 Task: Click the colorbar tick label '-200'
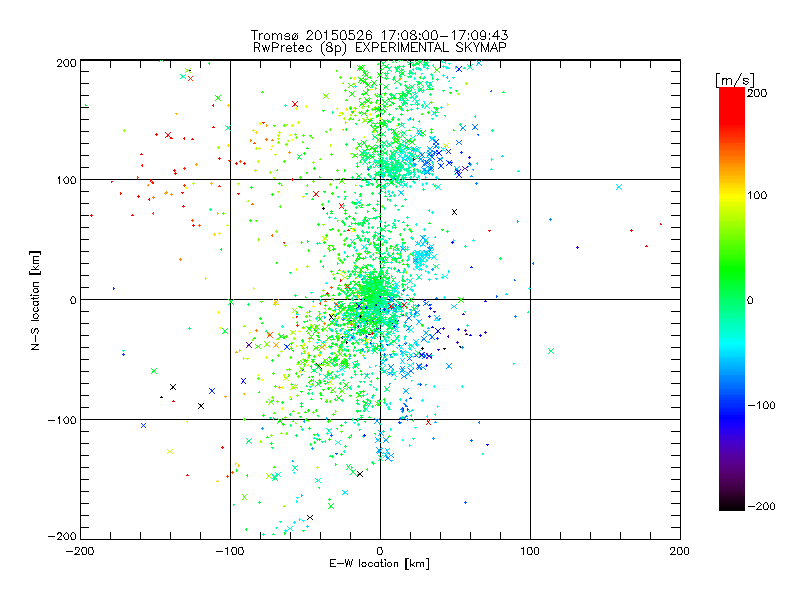click(x=762, y=507)
